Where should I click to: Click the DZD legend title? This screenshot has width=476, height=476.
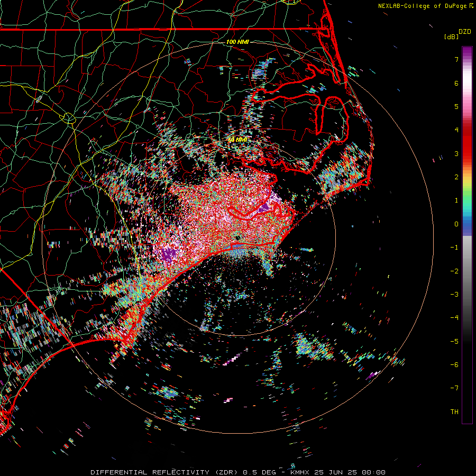click(465, 32)
